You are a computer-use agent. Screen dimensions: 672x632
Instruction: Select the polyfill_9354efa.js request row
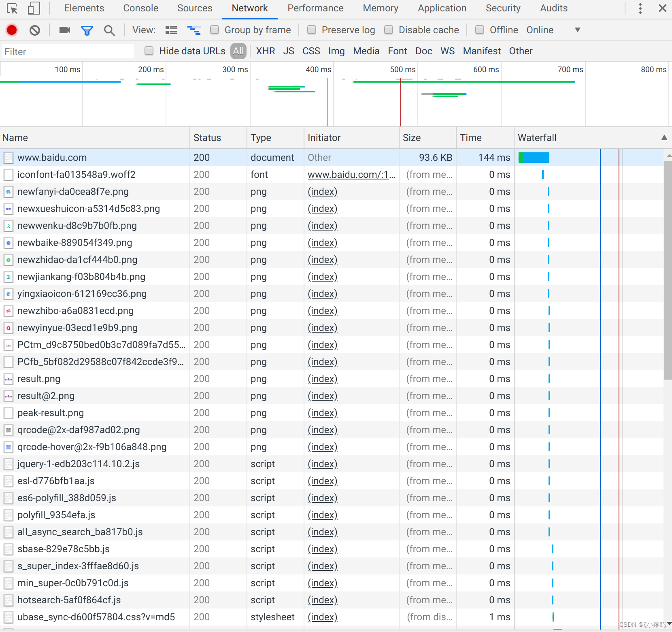click(x=56, y=515)
